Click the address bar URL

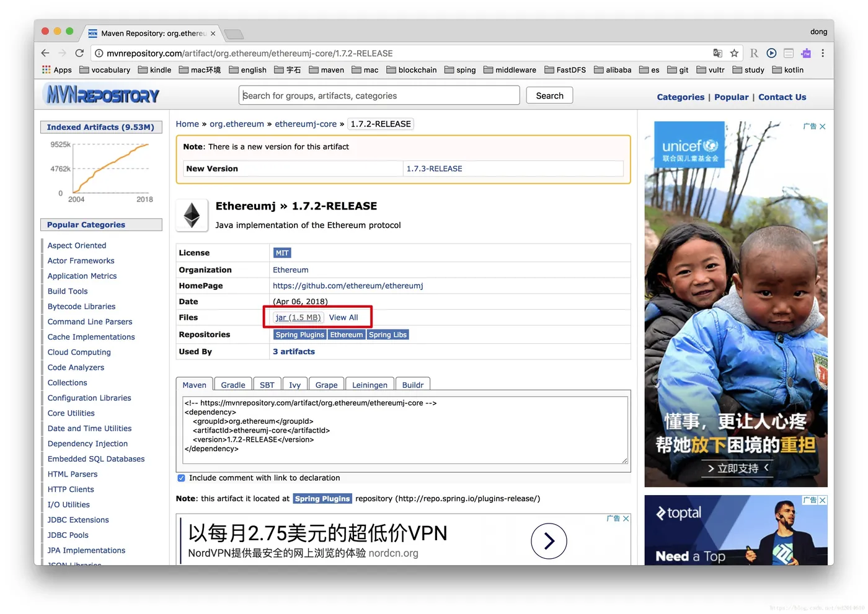(x=249, y=53)
